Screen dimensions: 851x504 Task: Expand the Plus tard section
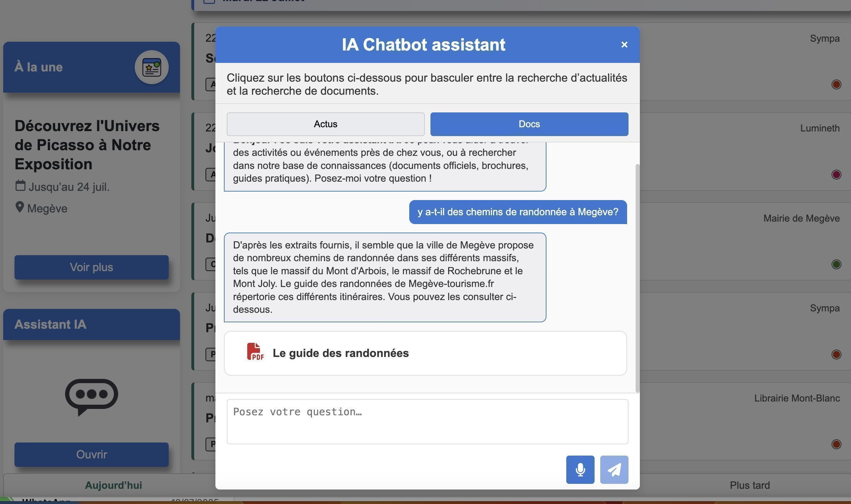coord(750,485)
